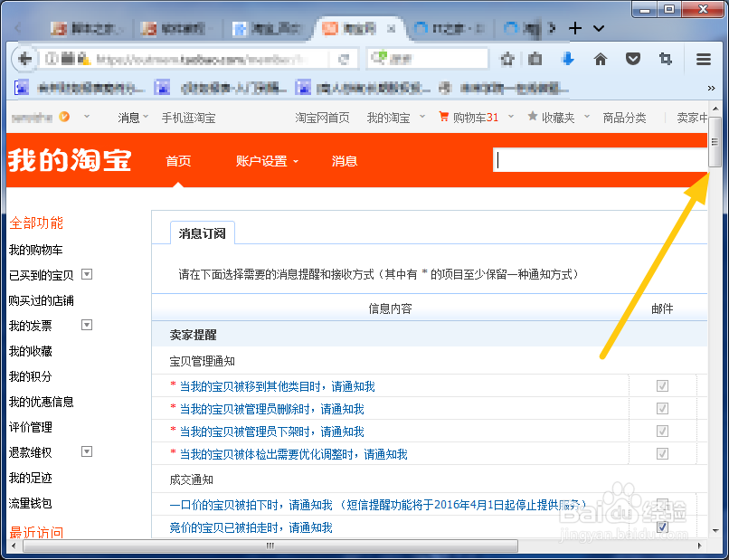
Task: Open 购买过的店铺 in sidebar
Action: tap(42, 301)
